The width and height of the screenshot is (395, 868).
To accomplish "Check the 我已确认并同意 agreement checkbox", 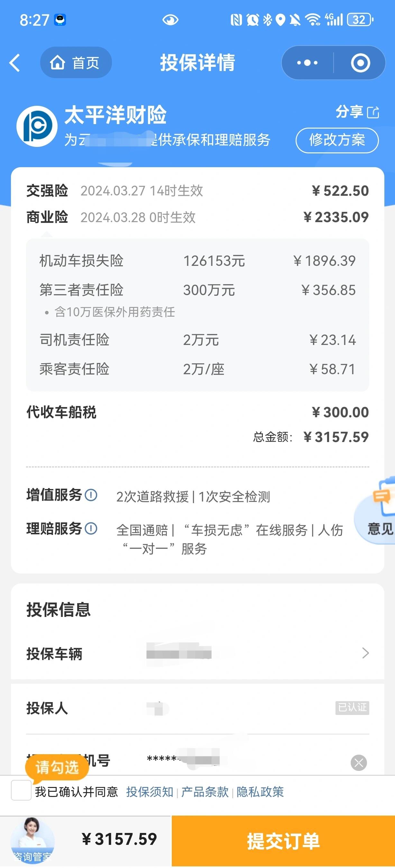I will tap(21, 790).
